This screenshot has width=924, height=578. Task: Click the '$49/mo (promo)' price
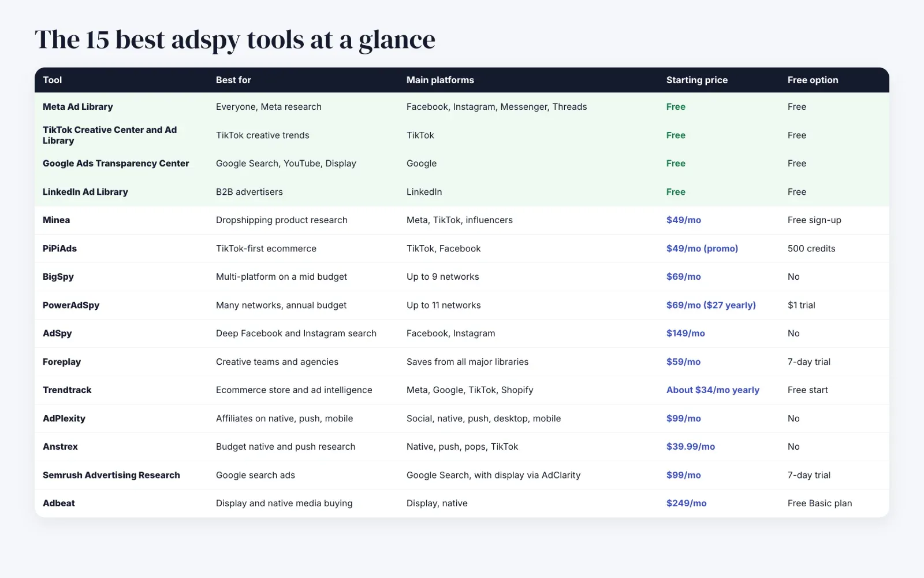(x=702, y=249)
